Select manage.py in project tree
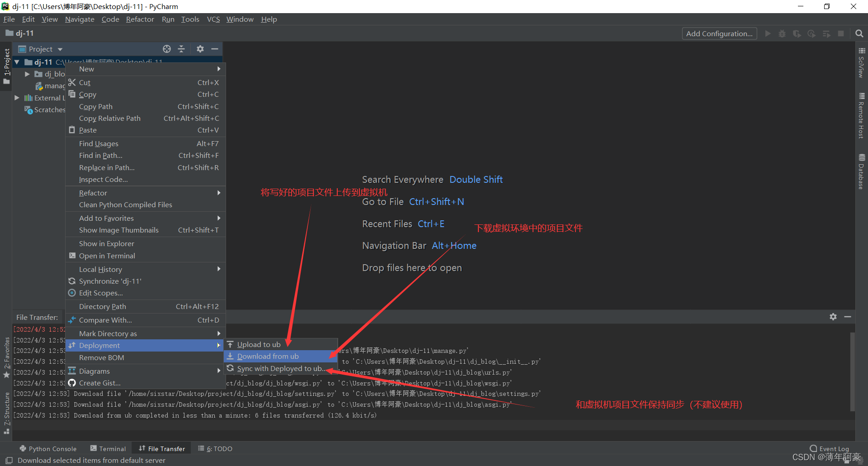Screen dimensions: 868x466 51,86
